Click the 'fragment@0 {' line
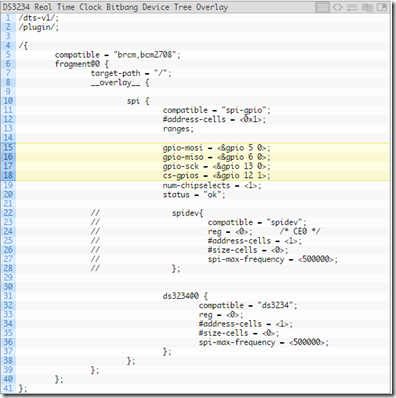This screenshot has width=396, height=398. point(82,64)
